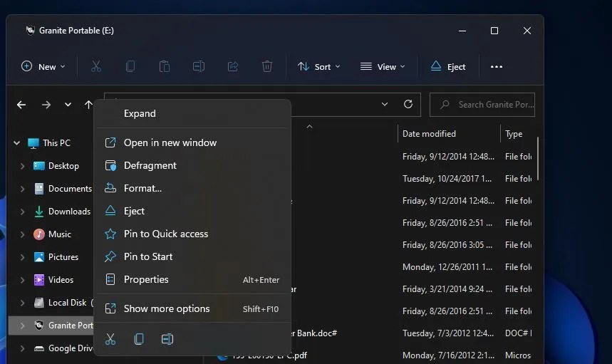
Task: Refresh the current folder view
Action: pos(408,104)
